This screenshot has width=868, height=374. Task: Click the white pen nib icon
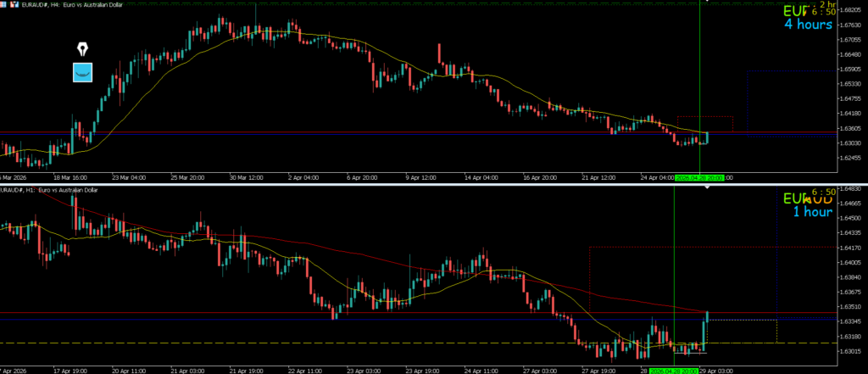pyautogui.click(x=82, y=48)
